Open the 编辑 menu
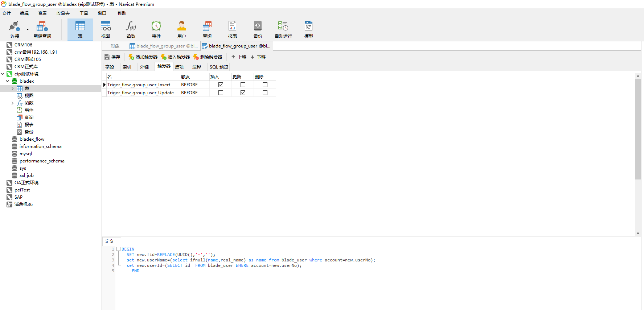644x310 pixels. tap(24, 13)
